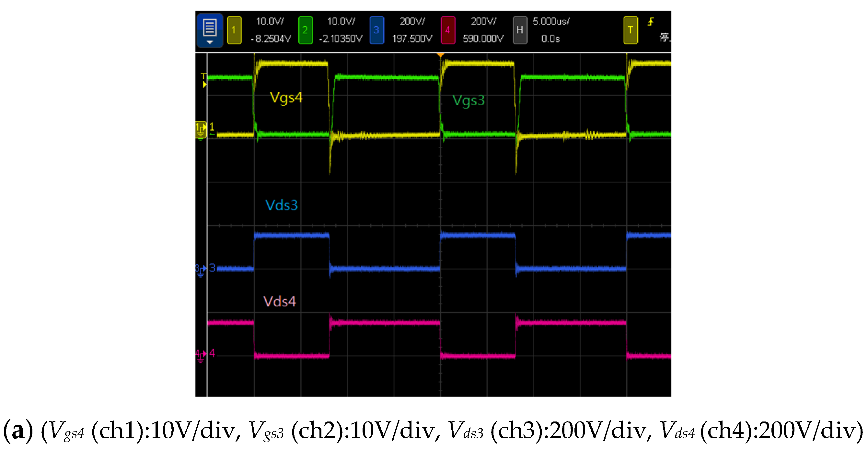Select the red channel 4 button
This screenshot has width=868, height=450.
pos(448,30)
